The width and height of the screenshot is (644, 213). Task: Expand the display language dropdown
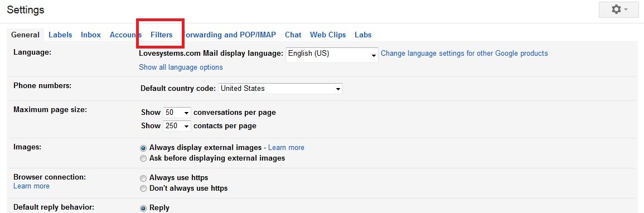pos(332,55)
